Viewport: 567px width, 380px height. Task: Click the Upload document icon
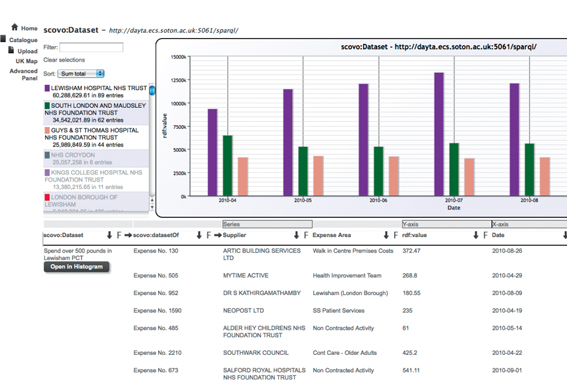pyautogui.click(x=11, y=50)
